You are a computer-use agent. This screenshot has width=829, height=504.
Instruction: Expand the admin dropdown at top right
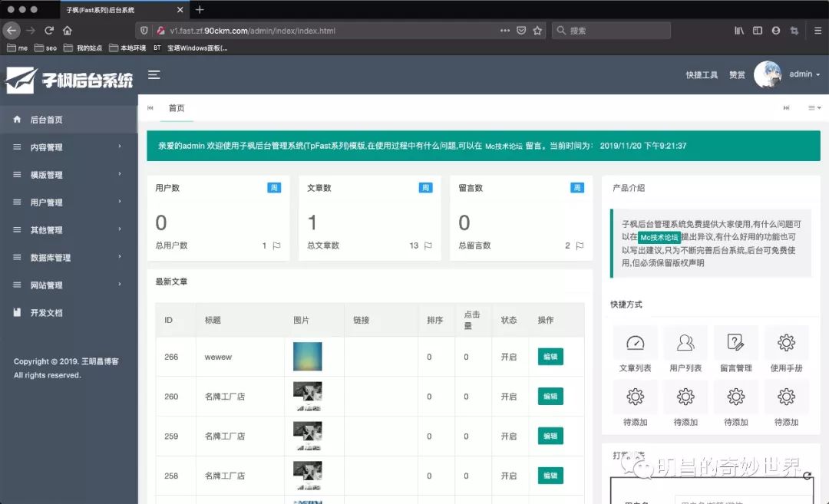tap(803, 74)
